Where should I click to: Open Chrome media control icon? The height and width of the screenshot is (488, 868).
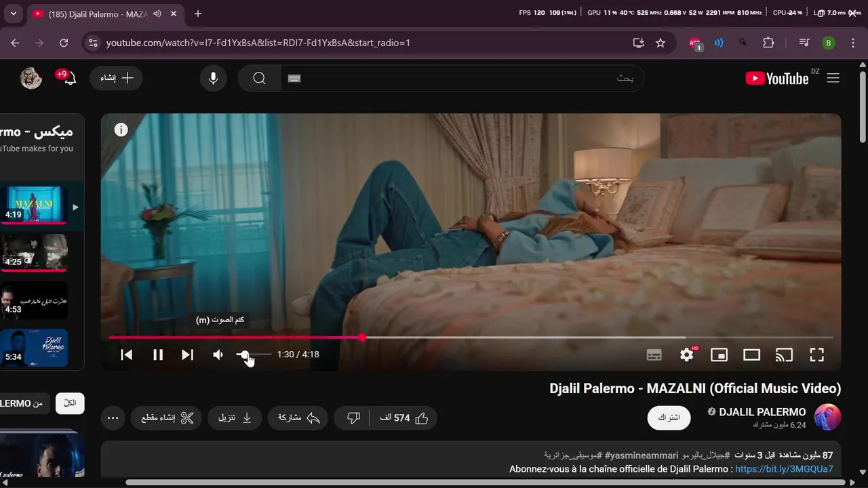point(804,43)
